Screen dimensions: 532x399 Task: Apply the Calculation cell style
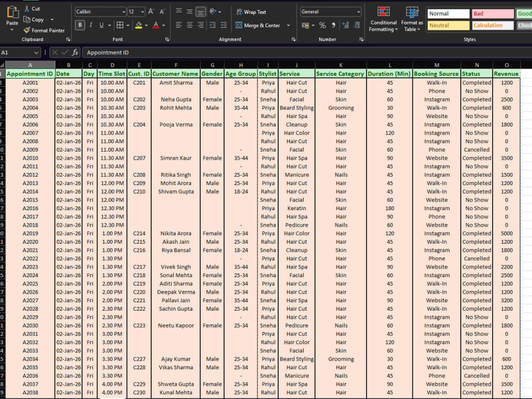(493, 26)
